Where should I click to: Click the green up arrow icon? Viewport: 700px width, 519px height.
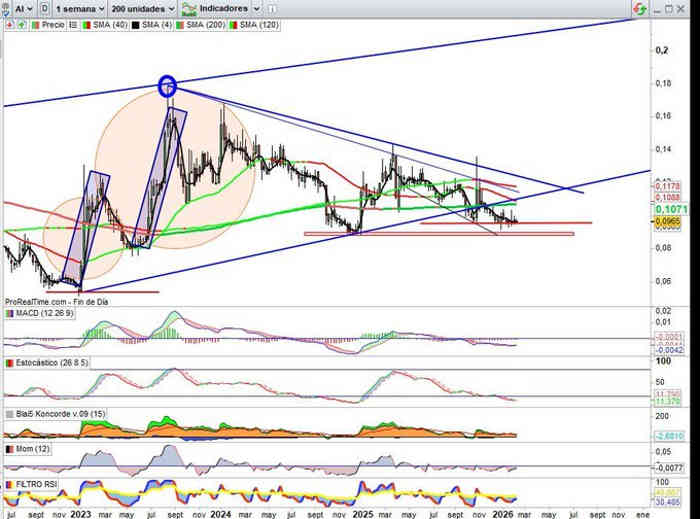(x=20, y=23)
